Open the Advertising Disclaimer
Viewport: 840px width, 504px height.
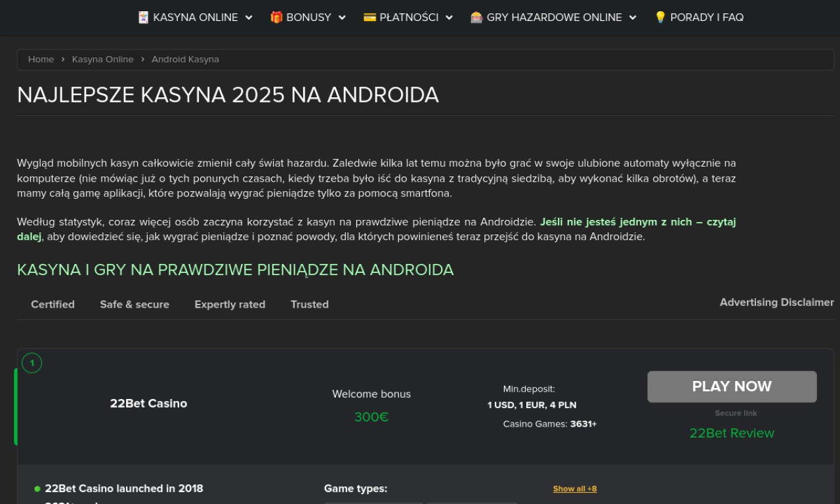pos(776,303)
